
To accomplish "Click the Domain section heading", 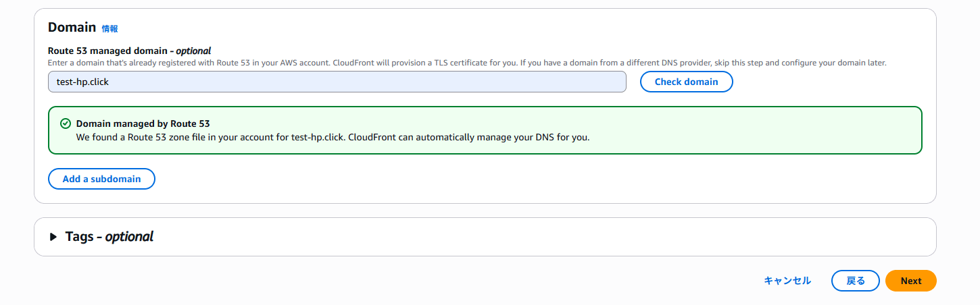I will click(x=72, y=28).
